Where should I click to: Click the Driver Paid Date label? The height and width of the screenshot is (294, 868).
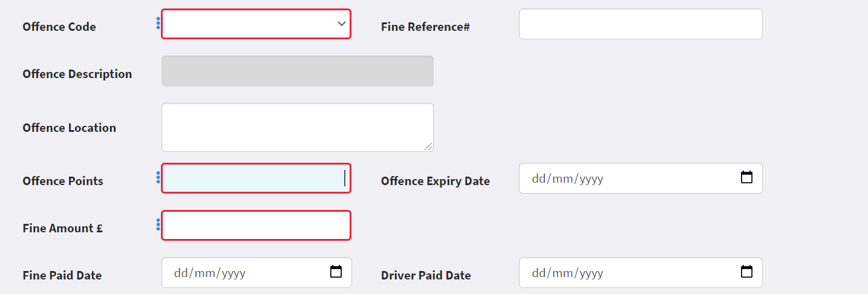click(x=426, y=275)
